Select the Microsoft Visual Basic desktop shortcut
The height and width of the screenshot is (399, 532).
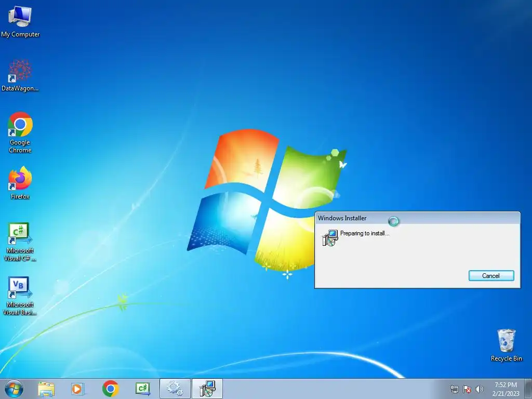[x=20, y=296]
